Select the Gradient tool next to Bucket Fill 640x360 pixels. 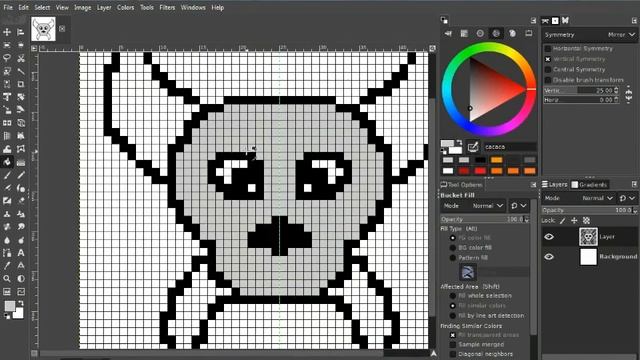tap(20, 162)
